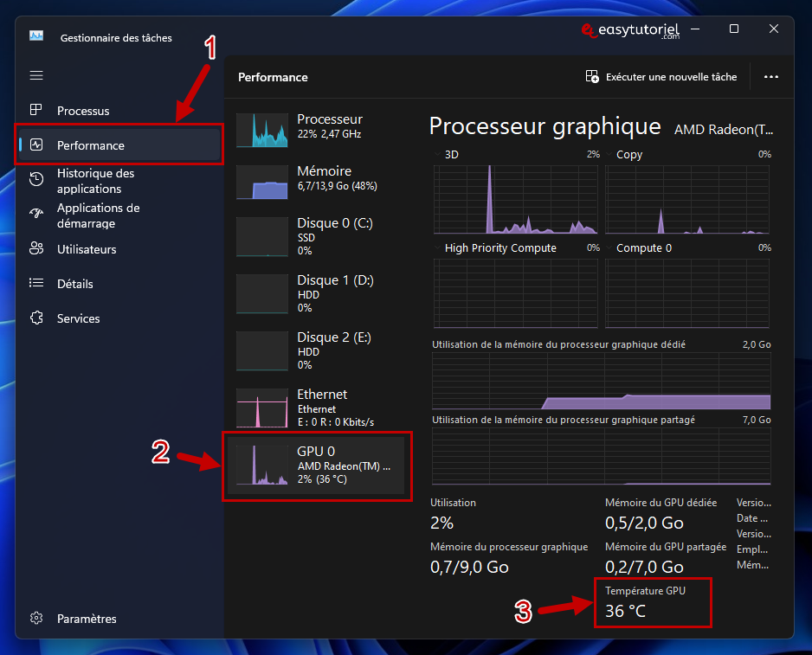Select the Processeur performance item

click(x=316, y=130)
